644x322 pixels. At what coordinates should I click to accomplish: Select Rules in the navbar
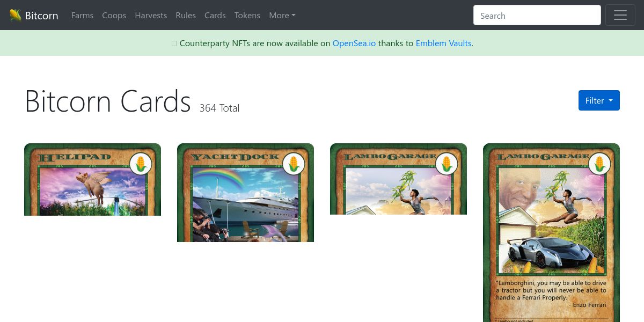[186, 16]
